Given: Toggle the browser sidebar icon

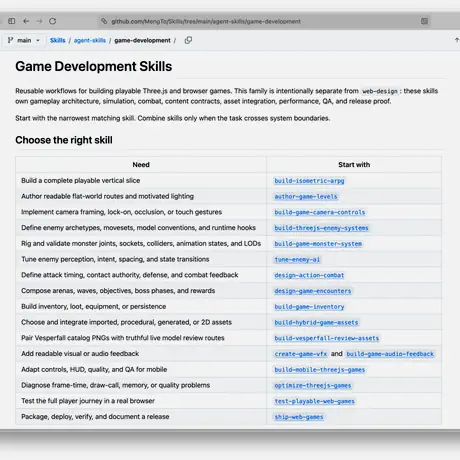Looking at the screenshot, I should pos(12,21).
